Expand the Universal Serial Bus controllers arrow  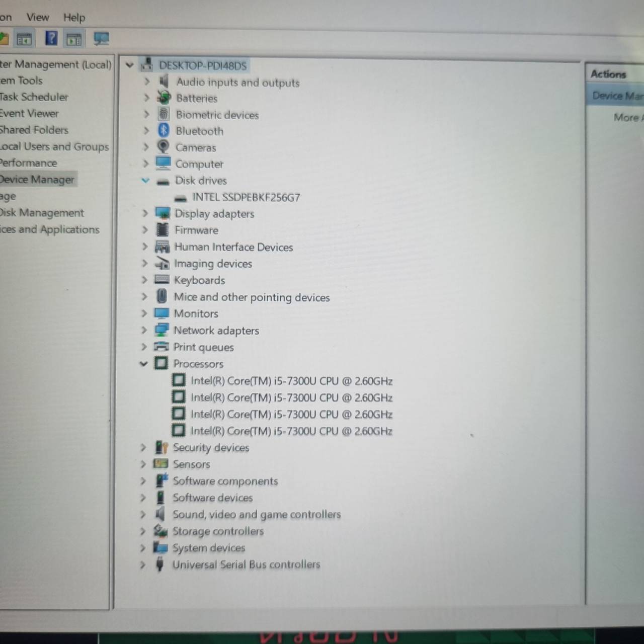142,565
